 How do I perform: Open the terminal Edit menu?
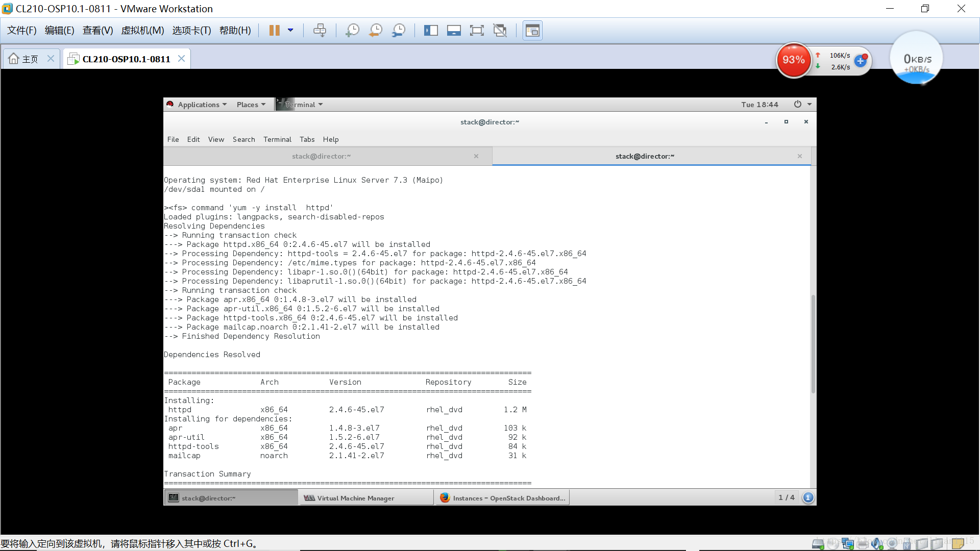pyautogui.click(x=193, y=139)
